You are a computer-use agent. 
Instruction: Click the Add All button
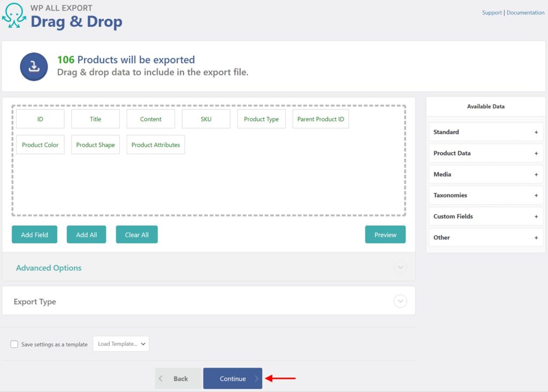pos(86,234)
